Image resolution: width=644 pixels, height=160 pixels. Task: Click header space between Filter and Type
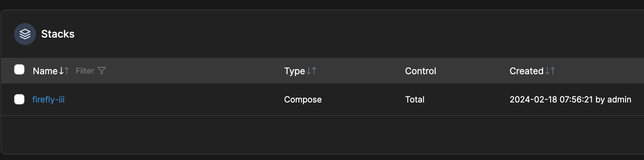click(193, 71)
